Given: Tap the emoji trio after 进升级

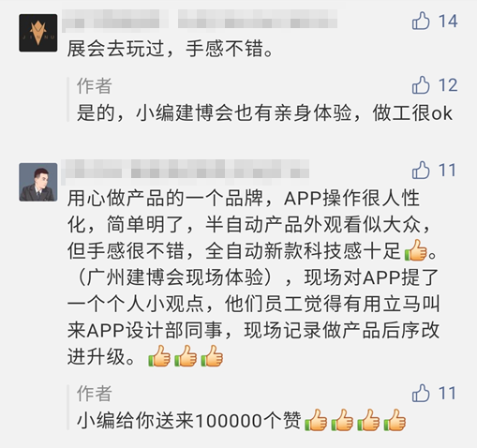Looking at the screenshot, I should (186, 356).
